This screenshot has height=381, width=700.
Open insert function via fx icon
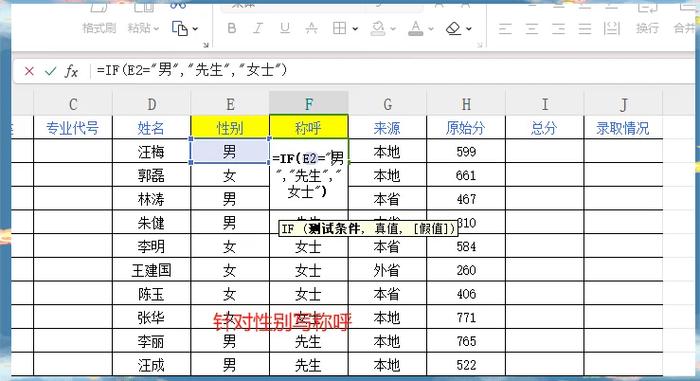tap(71, 71)
